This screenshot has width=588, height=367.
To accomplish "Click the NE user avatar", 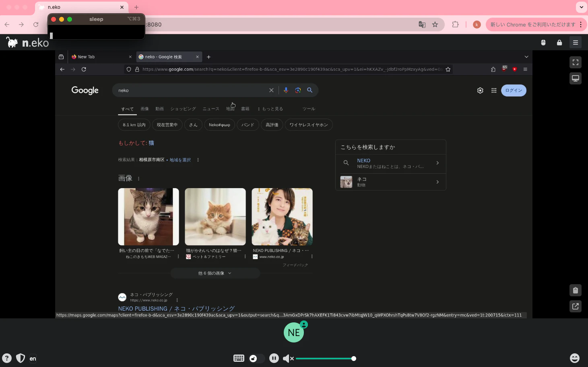I will click(294, 332).
